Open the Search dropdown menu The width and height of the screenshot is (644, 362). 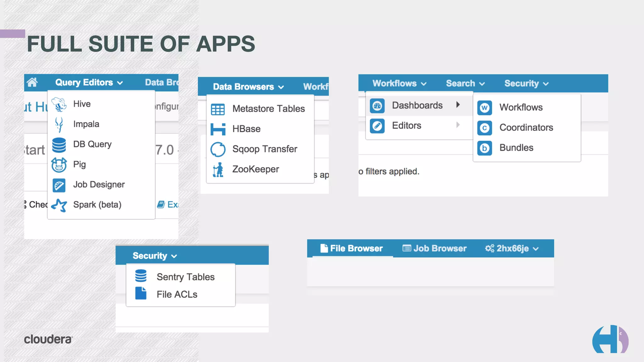(x=465, y=83)
